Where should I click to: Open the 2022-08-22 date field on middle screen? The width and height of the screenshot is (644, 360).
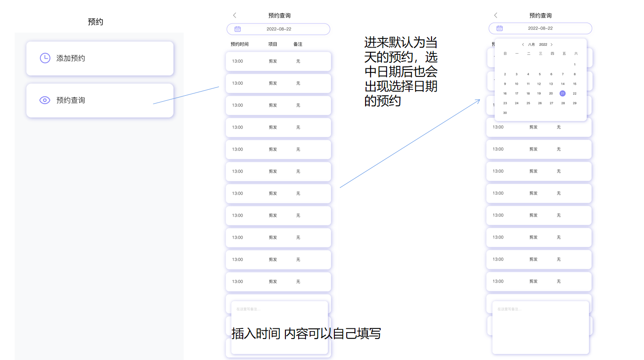(x=278, y=29)
